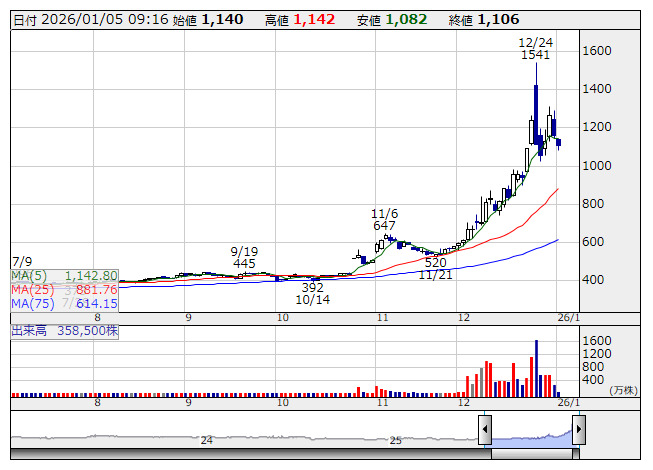Select the MA(5) legend entry

click(x=65, y=276)
